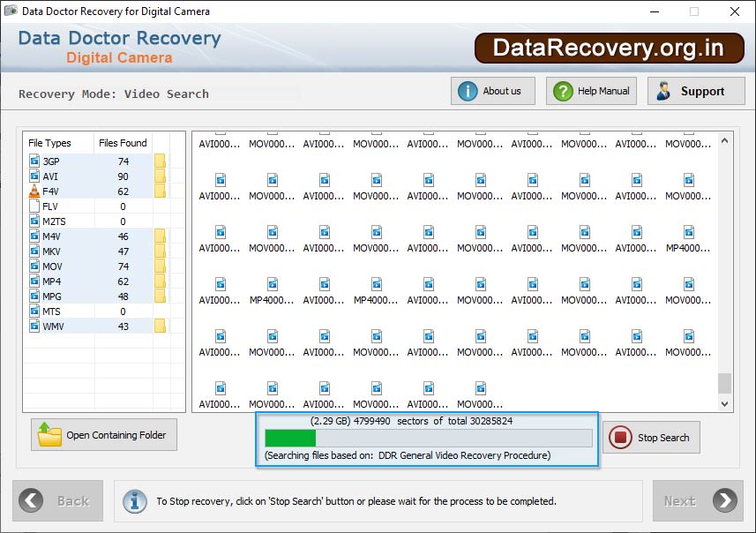Click the File Types column header
This screenshot has width=756, height=533.
pos(49,143)
